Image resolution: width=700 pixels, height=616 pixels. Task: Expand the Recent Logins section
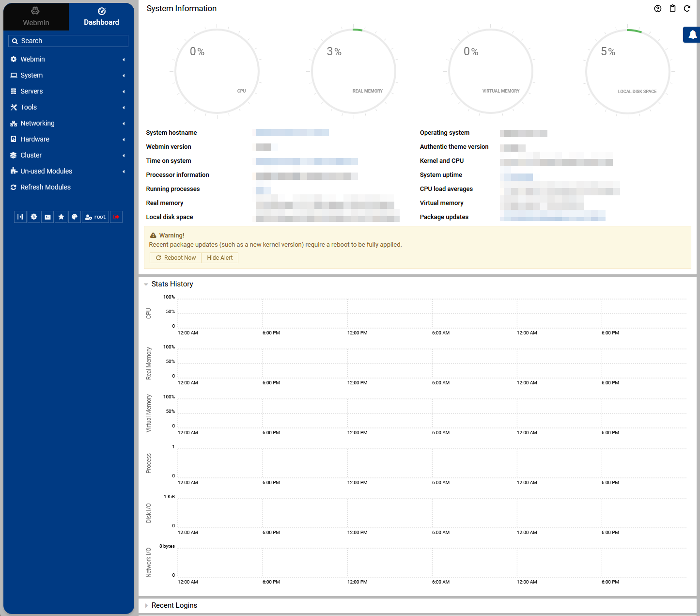174,605
